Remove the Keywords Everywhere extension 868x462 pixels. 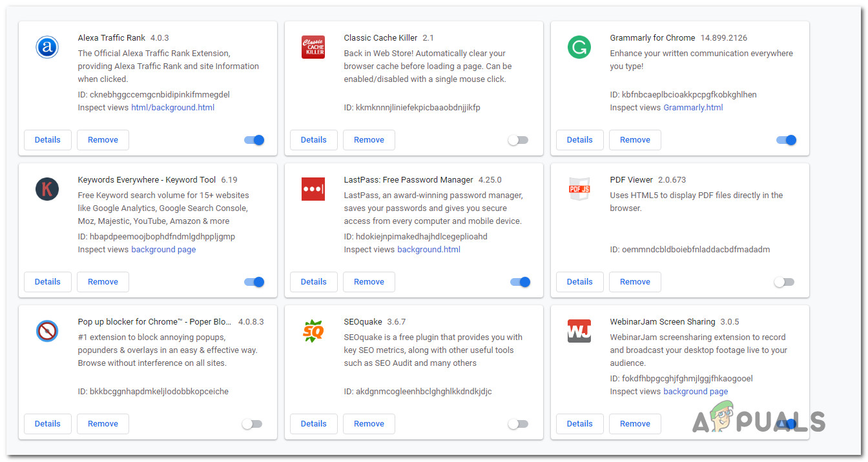click(103, 282)
